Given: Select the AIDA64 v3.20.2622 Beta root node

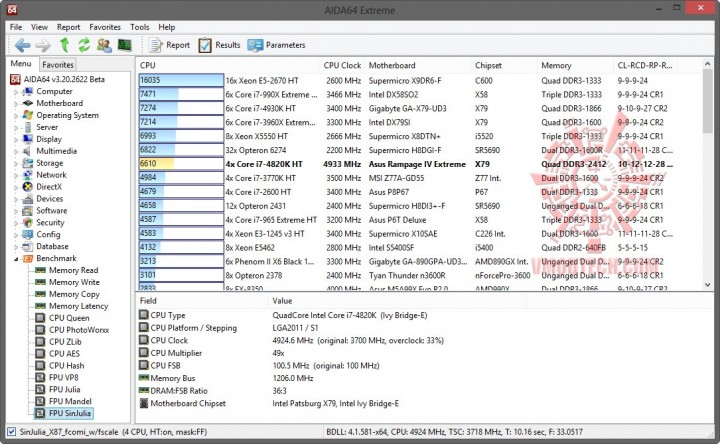Looking at the screenshot, I should [x=58, y=79].
